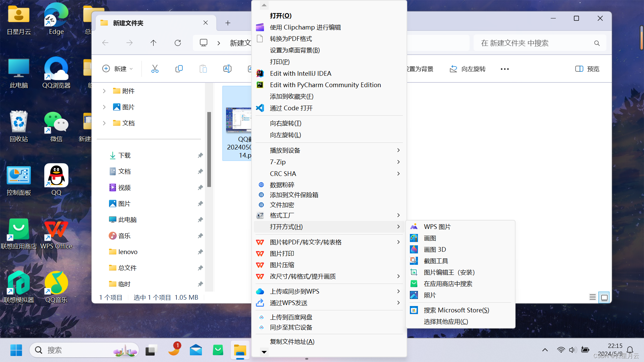Click 复制文件地址(A) entry

point(329,342)
